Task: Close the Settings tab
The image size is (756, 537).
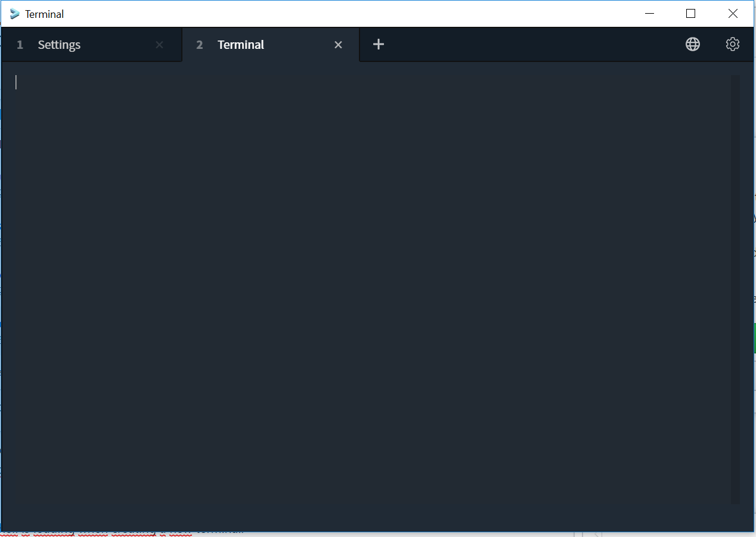Action: tap(159, 45)
